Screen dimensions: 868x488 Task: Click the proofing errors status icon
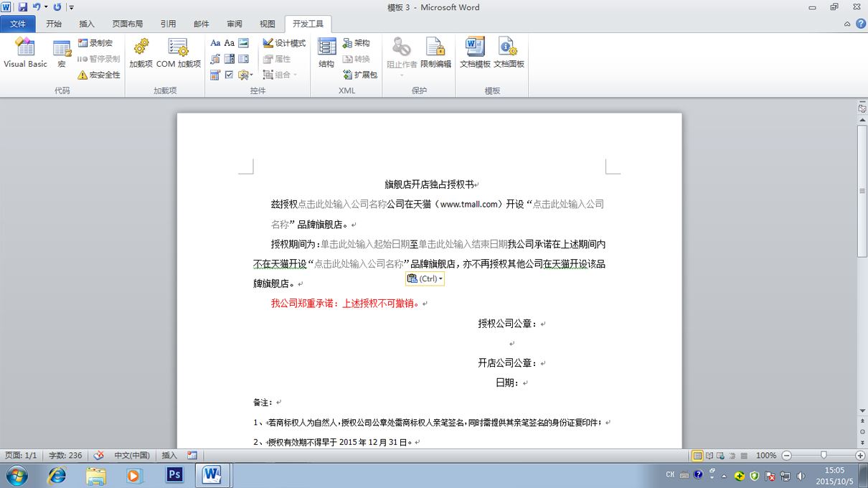pos(99,455)
